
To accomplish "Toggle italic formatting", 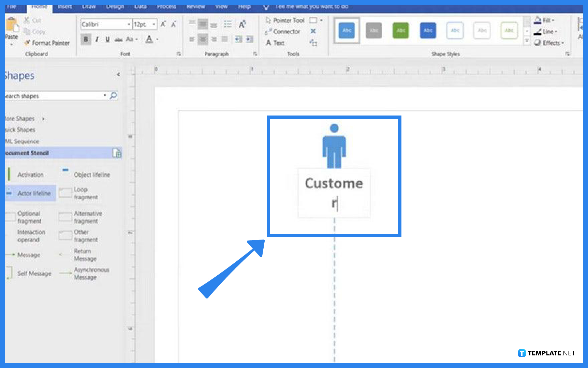I will tap(97, 39).
